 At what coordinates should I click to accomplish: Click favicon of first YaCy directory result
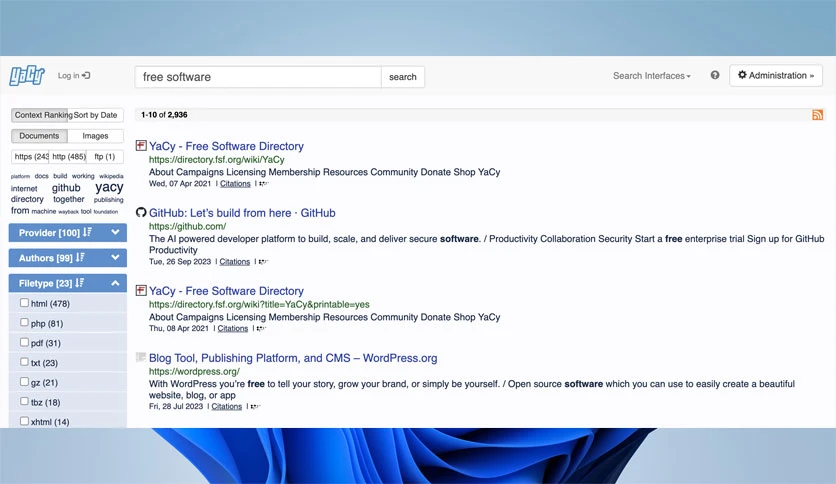(141, 145)
